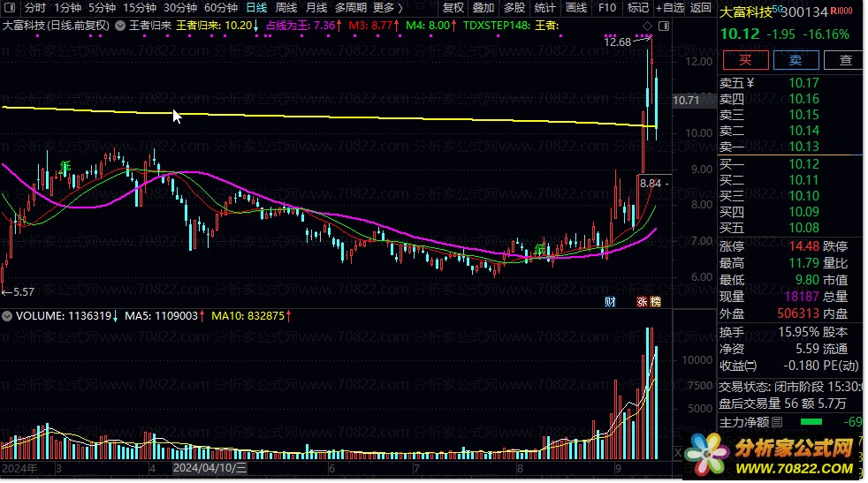The width and height of the screenshot is (868, 483).
Task: Click the 12.68 high price label
Action: pyautogui.click(x=617, y=42)
